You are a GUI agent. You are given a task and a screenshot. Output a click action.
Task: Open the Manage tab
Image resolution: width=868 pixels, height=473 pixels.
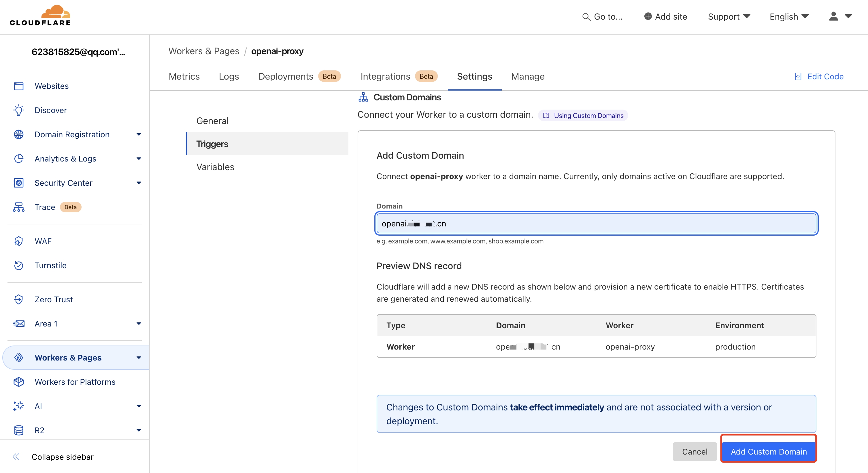tap(528, 76)
